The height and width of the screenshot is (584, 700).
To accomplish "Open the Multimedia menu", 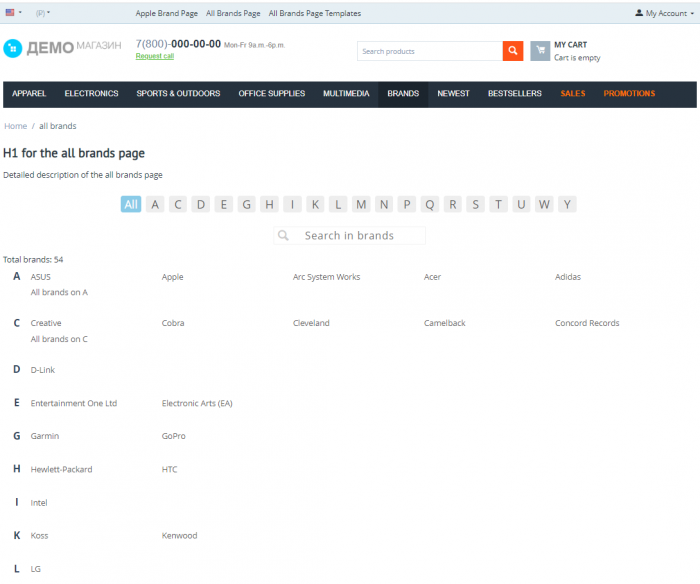I will tap(346, 93).
